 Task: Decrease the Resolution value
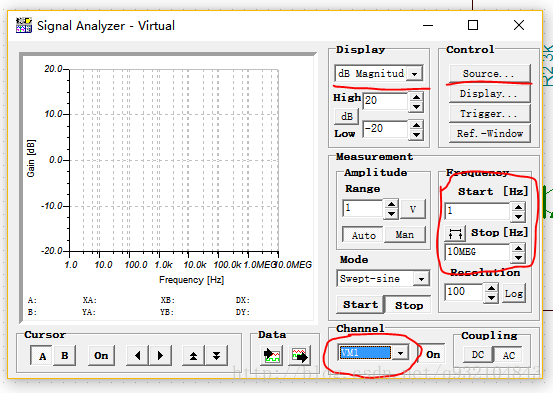491,298
